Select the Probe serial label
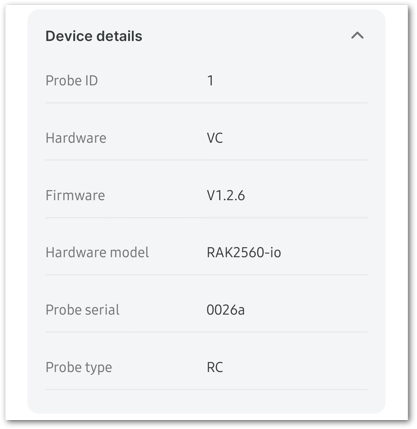Viewport: 417px width, 429px height. (82, 310)
